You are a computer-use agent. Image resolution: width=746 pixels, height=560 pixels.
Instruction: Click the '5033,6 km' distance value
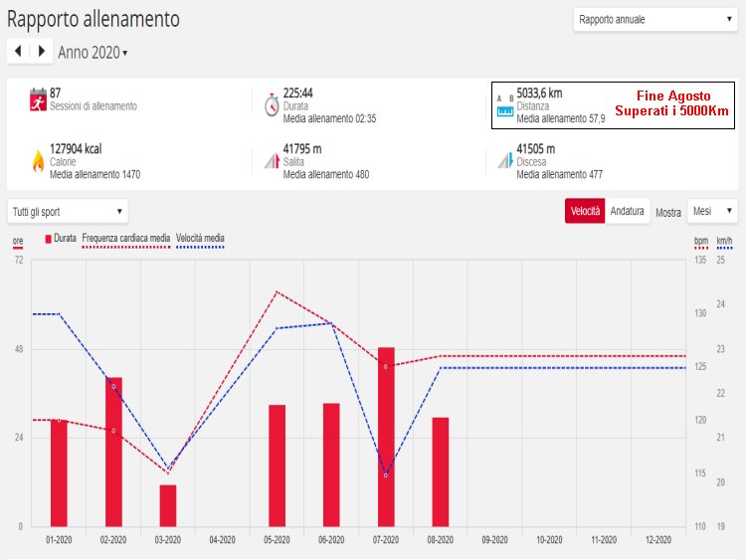tap(539, 93)
